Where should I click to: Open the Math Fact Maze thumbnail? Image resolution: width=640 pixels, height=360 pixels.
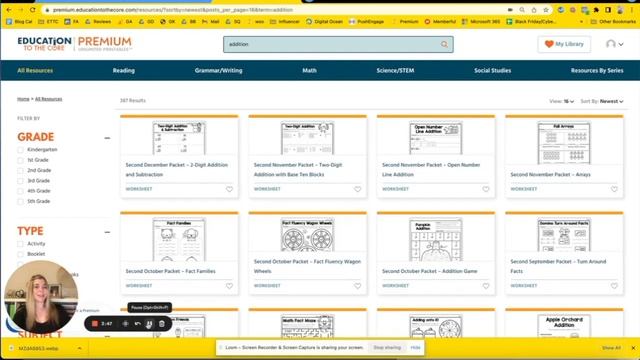pos(307,325)
